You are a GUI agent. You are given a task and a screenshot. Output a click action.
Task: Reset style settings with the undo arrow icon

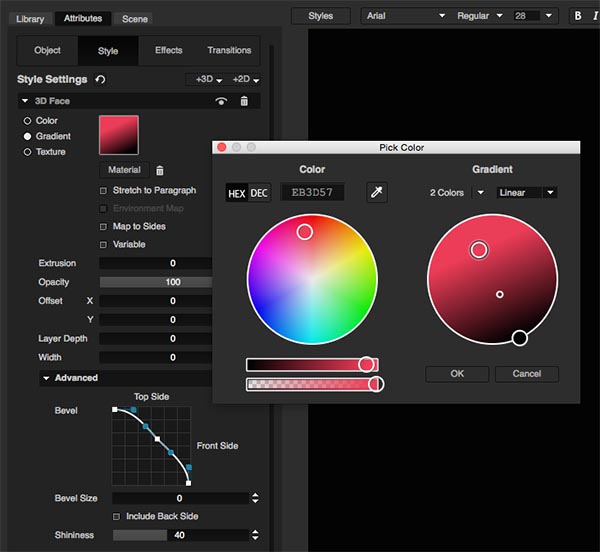coord(100,79)
